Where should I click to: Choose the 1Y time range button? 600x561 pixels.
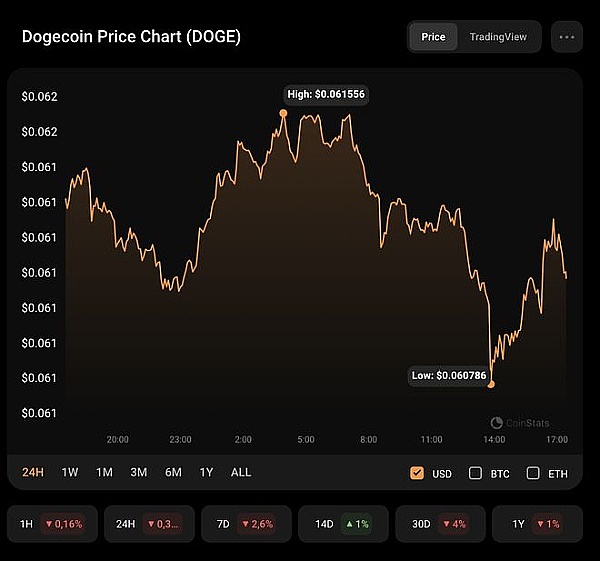pos(206,472)
